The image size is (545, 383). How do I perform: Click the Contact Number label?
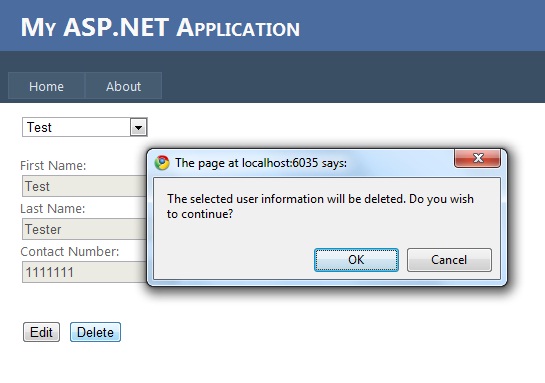coord(70,251)
